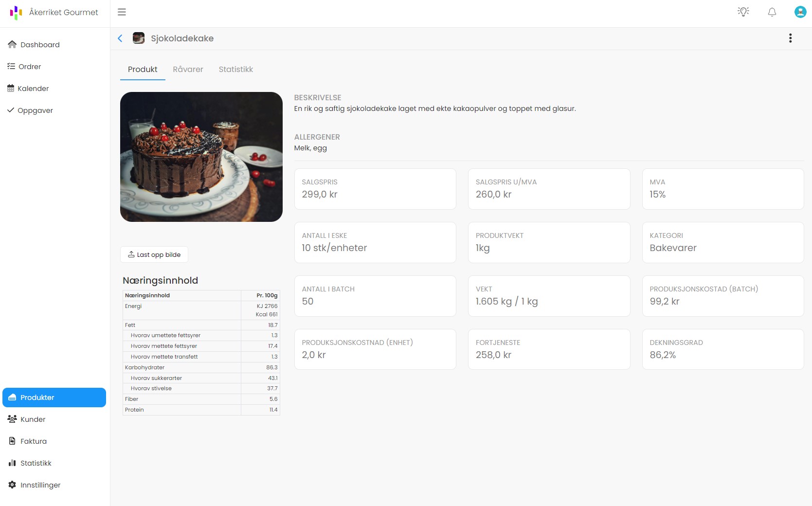Switch to the Statistikk tab
This screenshot has width=812, height=506.
click(x=235, y=70)
